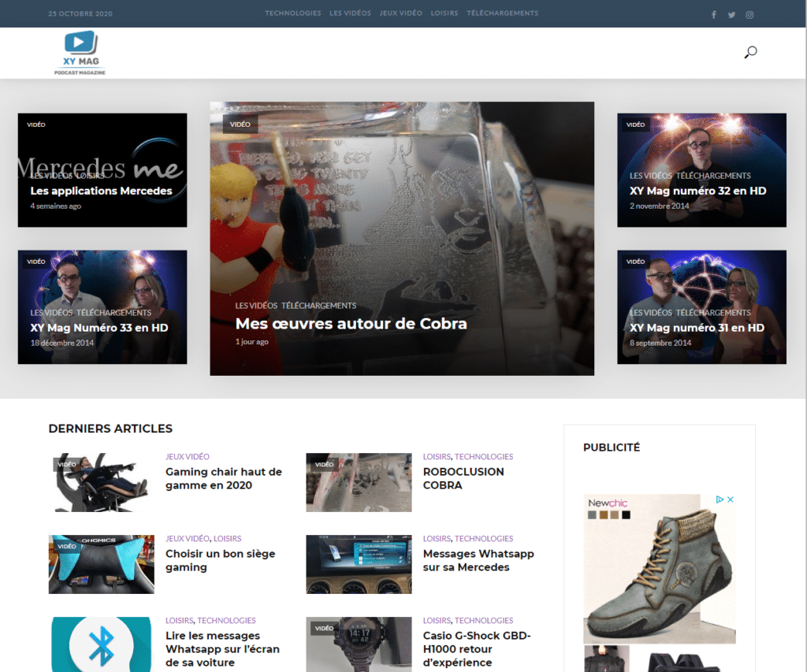Open Gaming chair haut de gamme article

(223, 478)
